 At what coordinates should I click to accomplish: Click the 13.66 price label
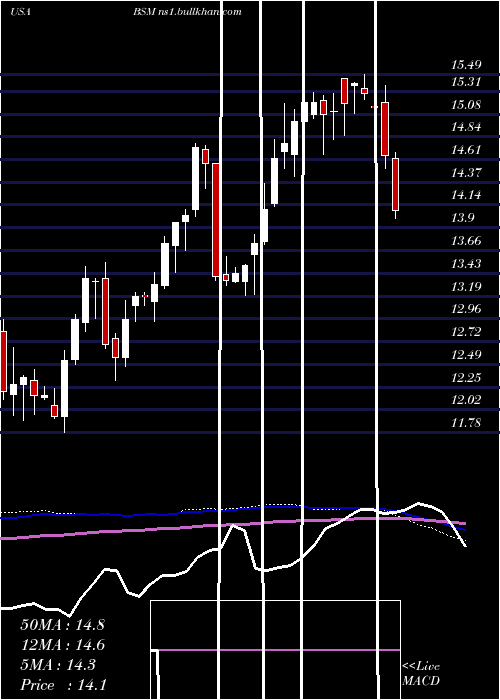pos(466,241)
